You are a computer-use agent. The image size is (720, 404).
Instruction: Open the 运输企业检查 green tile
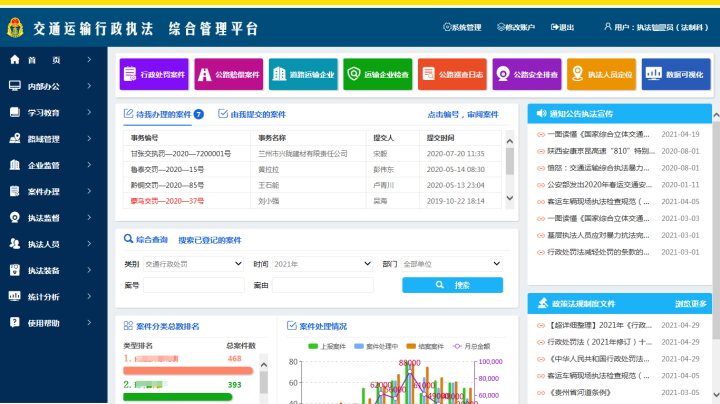point(377,74)
